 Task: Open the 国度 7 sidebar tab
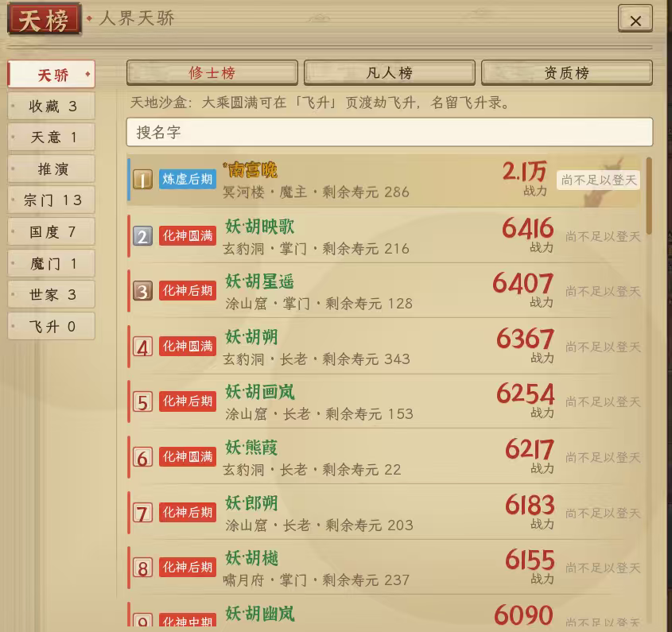(x=52, y=232)
